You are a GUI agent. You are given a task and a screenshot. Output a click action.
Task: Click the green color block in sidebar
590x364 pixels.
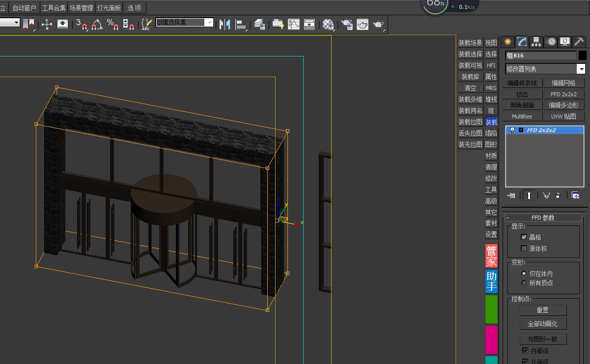491,309
